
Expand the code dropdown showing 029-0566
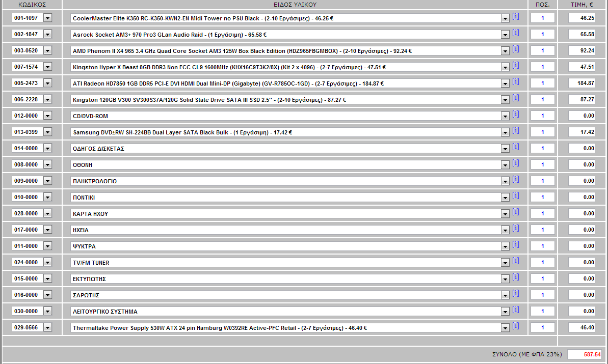click(x=47, y=328)
